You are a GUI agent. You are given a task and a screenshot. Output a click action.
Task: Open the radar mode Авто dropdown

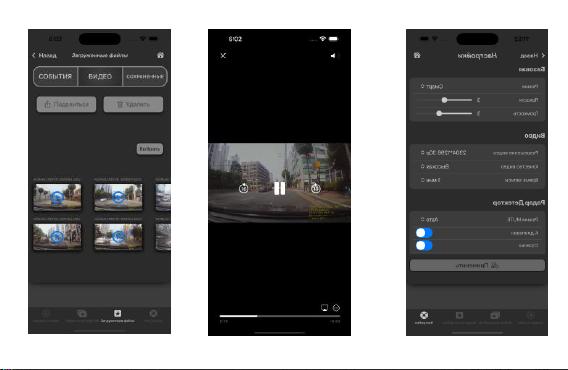(x=429, y=220)
